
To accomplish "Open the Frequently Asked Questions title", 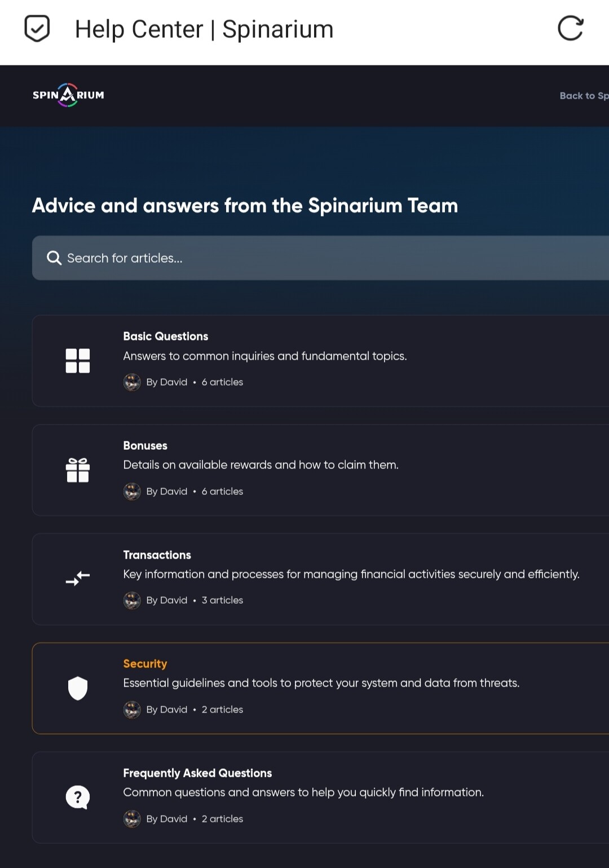I will 197,773.
